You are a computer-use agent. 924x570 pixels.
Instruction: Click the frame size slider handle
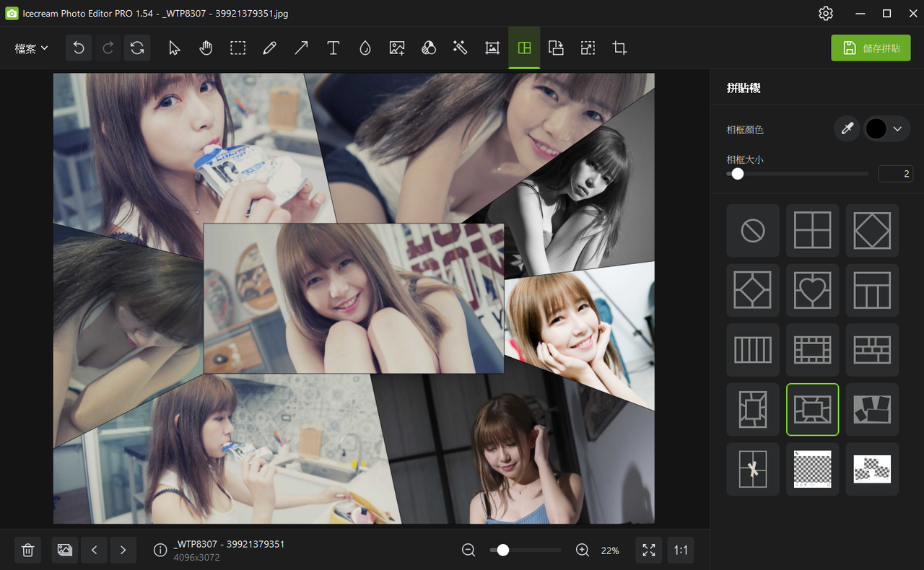tap(737, 174)
